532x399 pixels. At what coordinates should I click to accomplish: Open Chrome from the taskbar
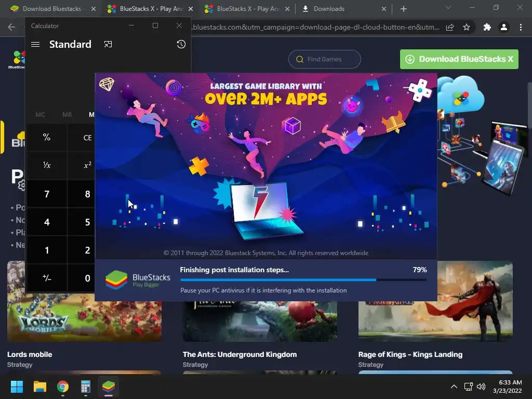point(63,387)
